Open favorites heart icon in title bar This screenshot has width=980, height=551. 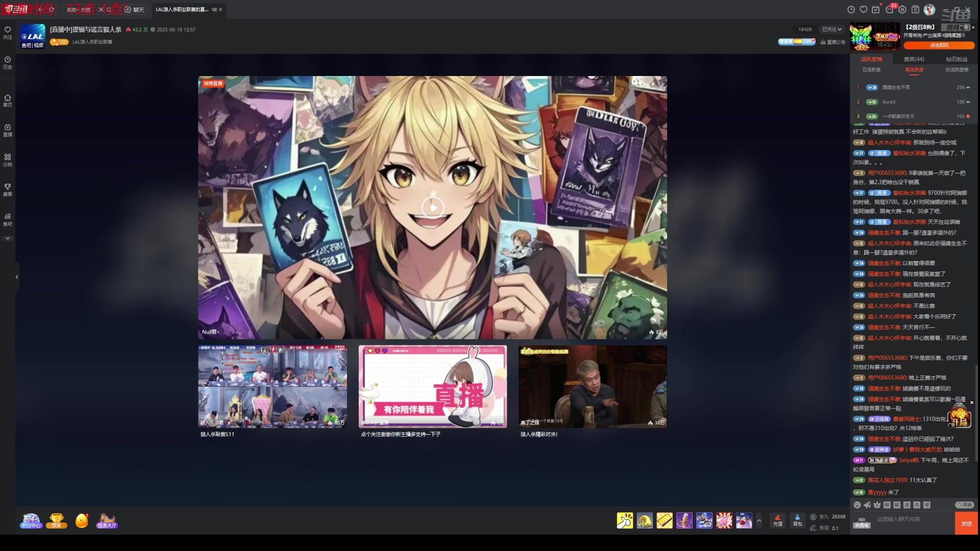pyautogui.click(x=864, y=10)
